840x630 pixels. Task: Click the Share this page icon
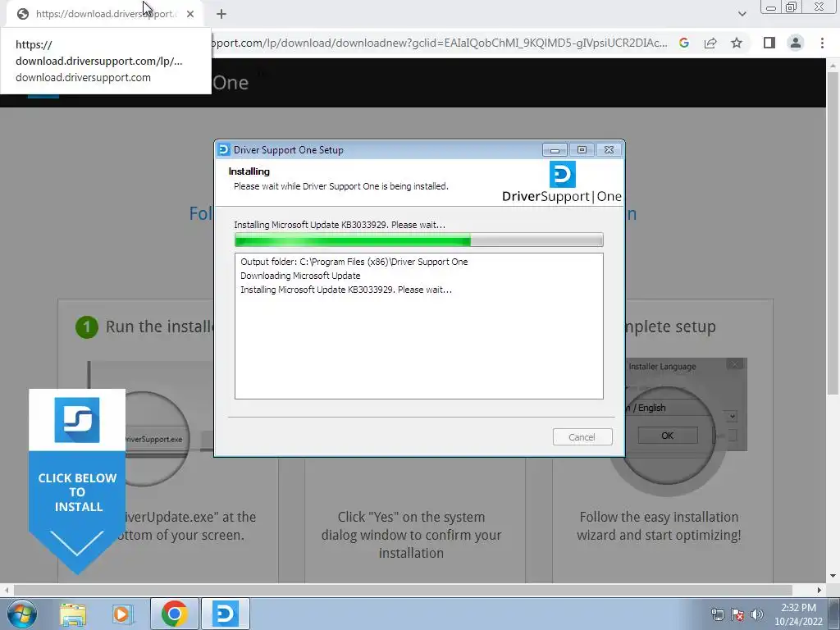click(x=710, y=43)
